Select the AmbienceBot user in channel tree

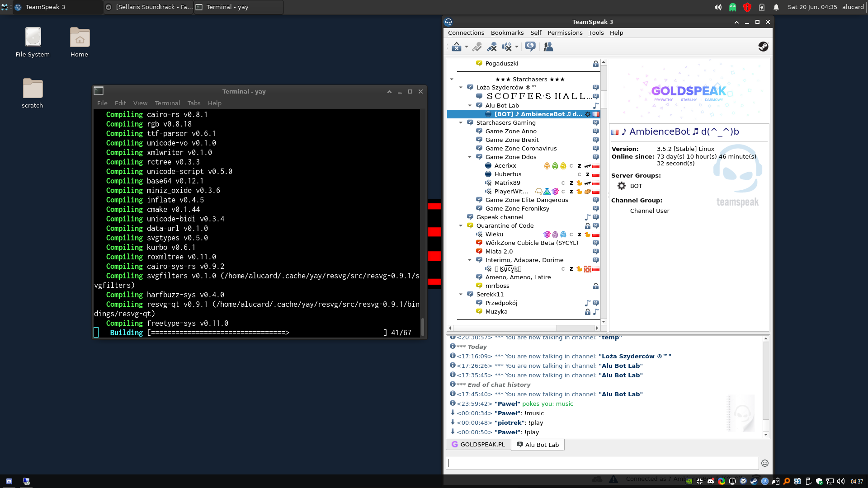(538, 114)
